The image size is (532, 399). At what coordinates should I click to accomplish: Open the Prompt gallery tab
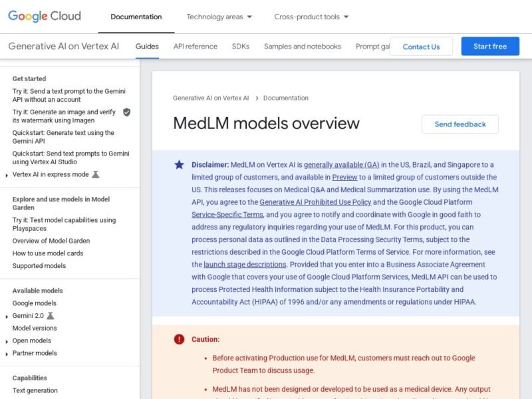pos(372,47)
